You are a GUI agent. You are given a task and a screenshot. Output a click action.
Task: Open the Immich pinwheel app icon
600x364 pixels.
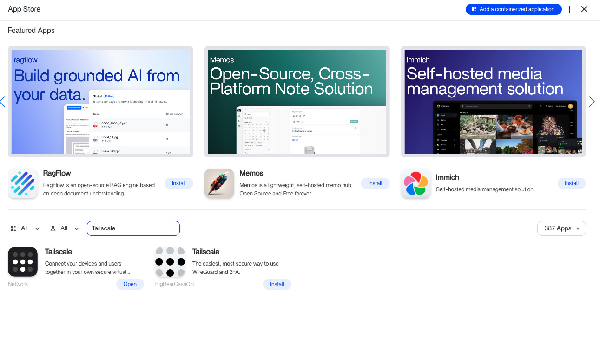(416, 184)
